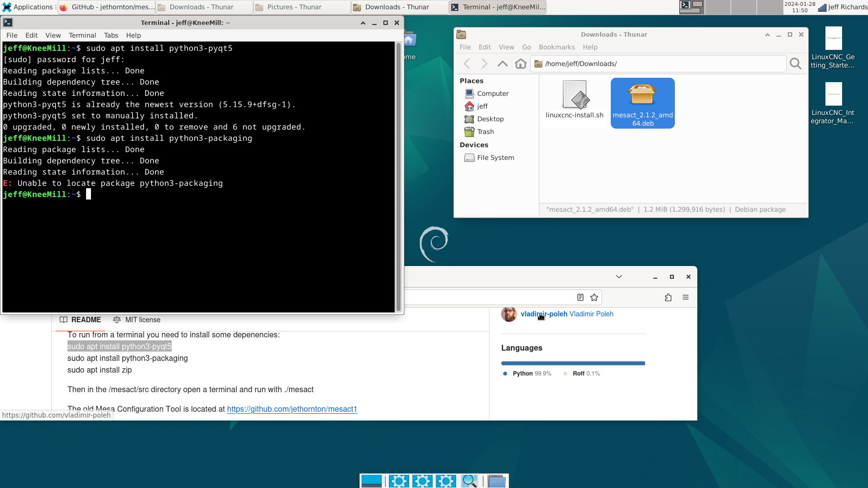Open terminal Help menu
868x488 pixels.
point(133,35)
